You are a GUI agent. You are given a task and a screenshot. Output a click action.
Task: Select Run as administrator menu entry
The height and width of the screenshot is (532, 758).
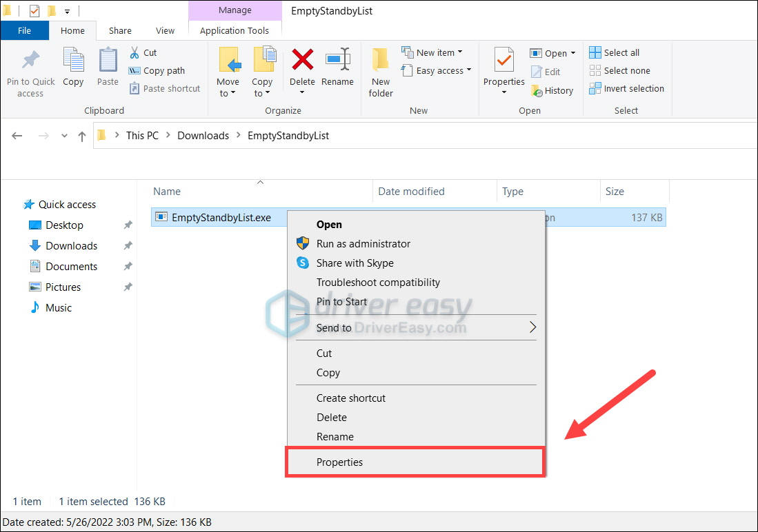click(x=363, y=243)
